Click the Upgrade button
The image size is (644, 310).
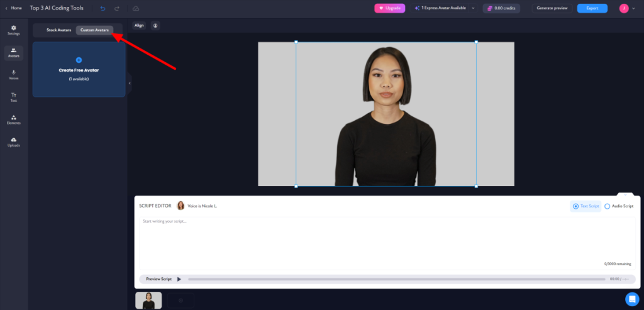coord(390,8)
